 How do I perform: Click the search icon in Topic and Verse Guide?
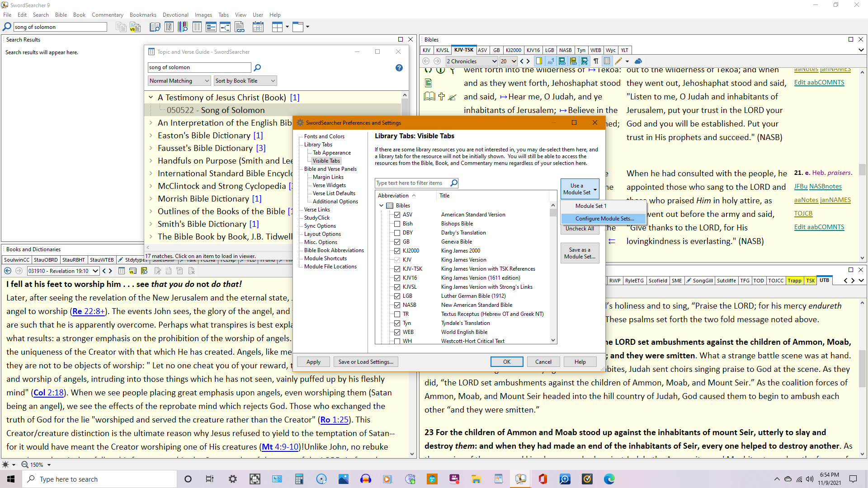click(258, 68)
